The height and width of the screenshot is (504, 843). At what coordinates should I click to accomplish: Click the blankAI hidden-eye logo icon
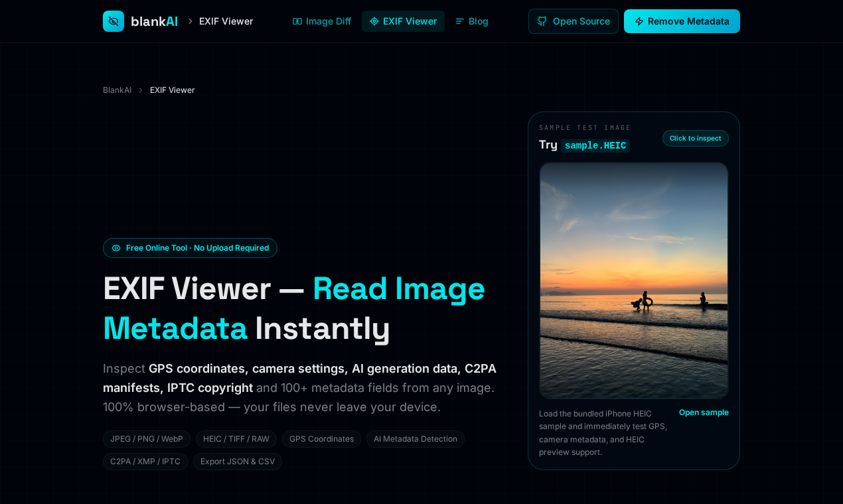click(x=113, y=21)
